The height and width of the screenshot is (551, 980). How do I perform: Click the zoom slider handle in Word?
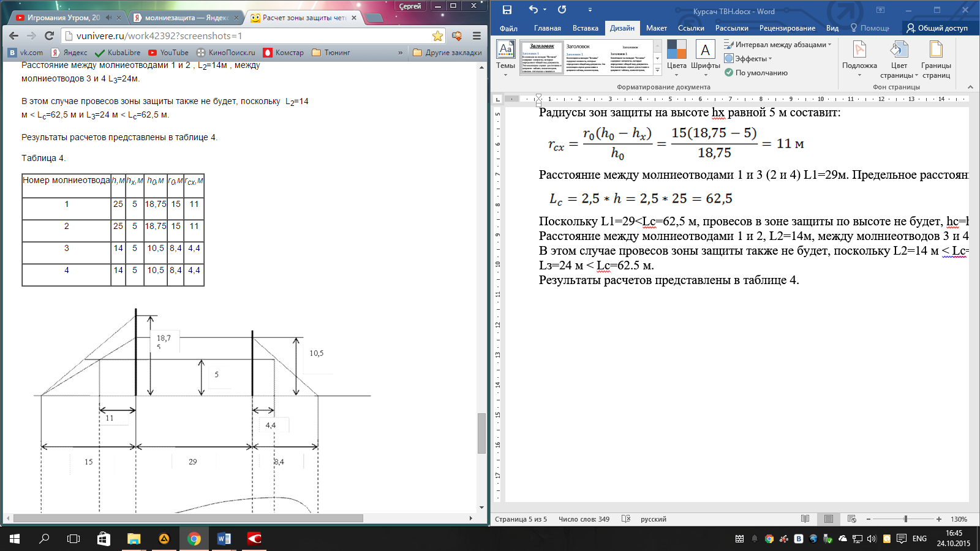pyautogui.click(x=905, y=519)
